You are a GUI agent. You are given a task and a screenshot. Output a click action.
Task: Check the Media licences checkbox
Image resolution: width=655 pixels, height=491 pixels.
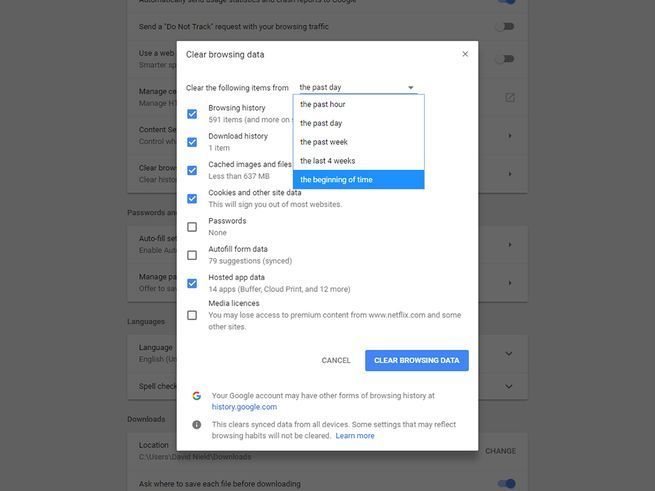[x=192, y=315]
